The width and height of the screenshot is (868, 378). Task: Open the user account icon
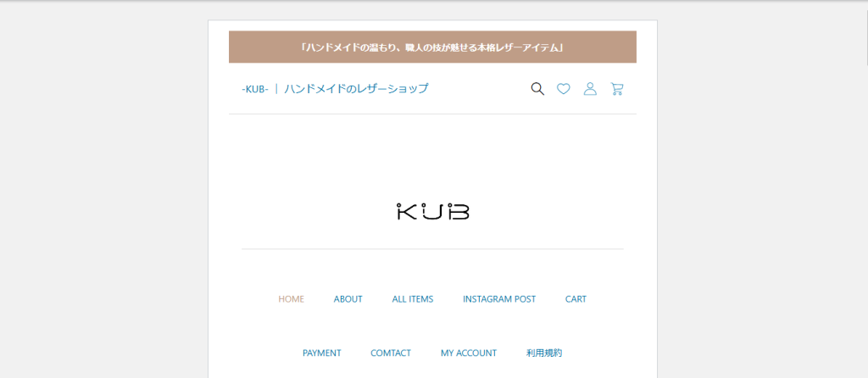pos(590,89)
